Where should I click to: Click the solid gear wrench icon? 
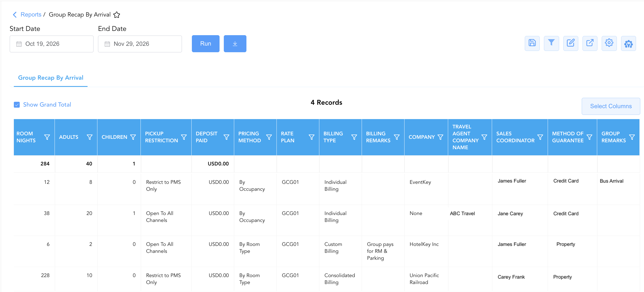tap(629, 43)
